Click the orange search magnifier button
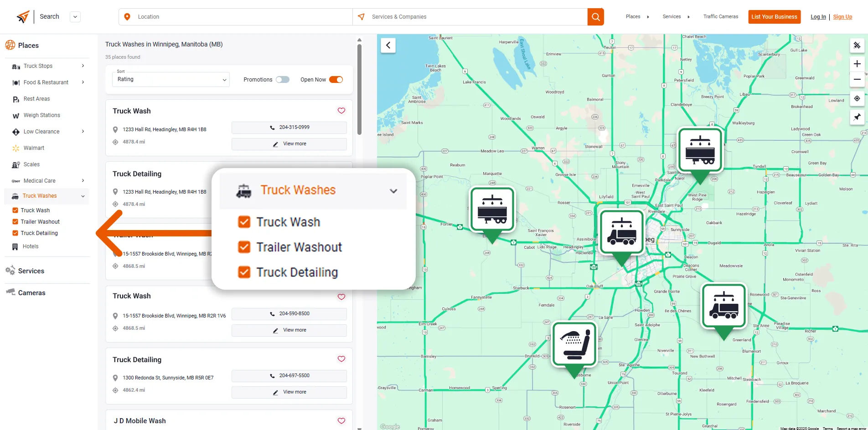Viewport: 868px width, 430px height. [x=595, y=17]
